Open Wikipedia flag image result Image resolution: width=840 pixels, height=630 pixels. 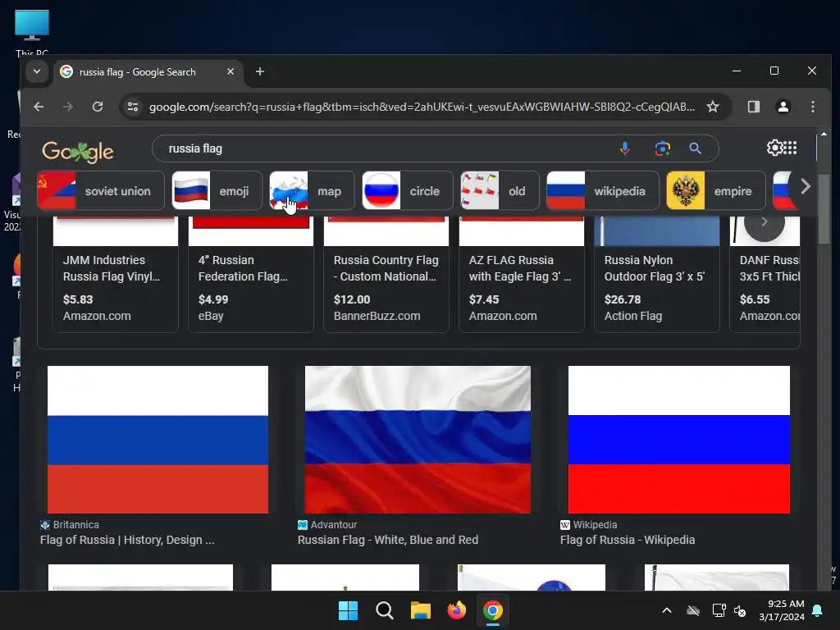(x=678, y=440)
